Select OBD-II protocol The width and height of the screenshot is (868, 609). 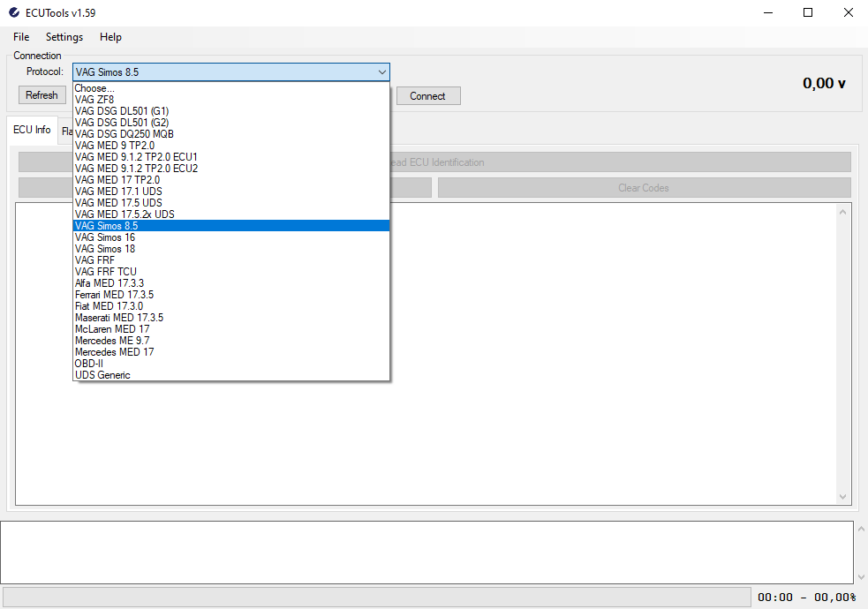pos(231,364)
